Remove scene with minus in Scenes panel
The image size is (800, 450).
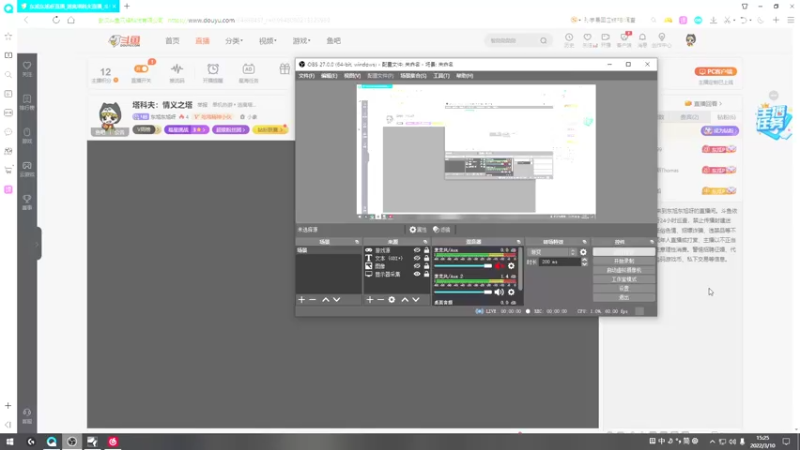[313, 299]
